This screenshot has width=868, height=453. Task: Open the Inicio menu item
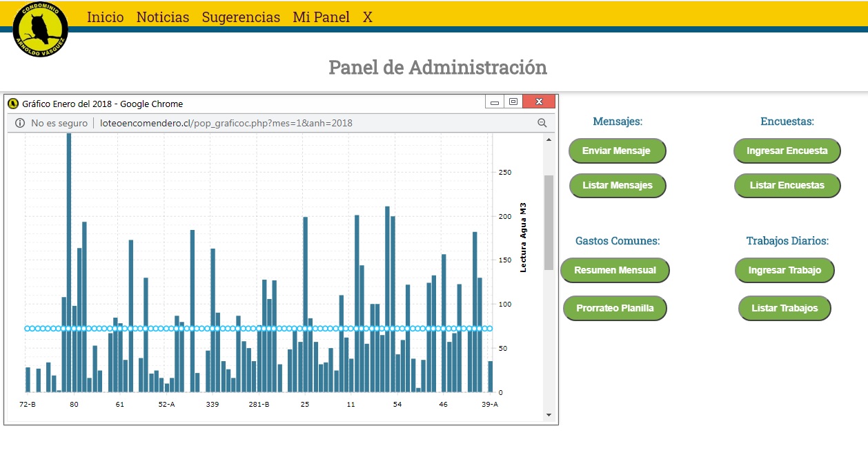(106, 17)
